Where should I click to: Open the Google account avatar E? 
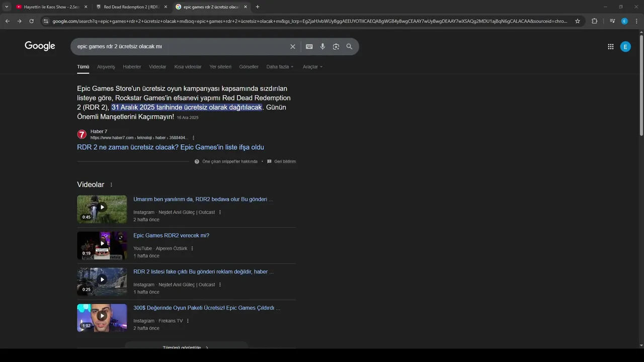[x=625, y=47]
